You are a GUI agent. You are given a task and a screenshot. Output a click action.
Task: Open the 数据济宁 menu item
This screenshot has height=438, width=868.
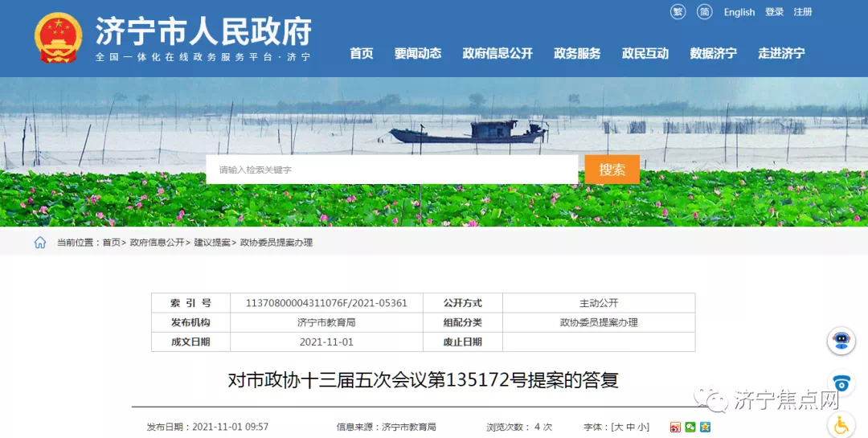coord(714,53)
